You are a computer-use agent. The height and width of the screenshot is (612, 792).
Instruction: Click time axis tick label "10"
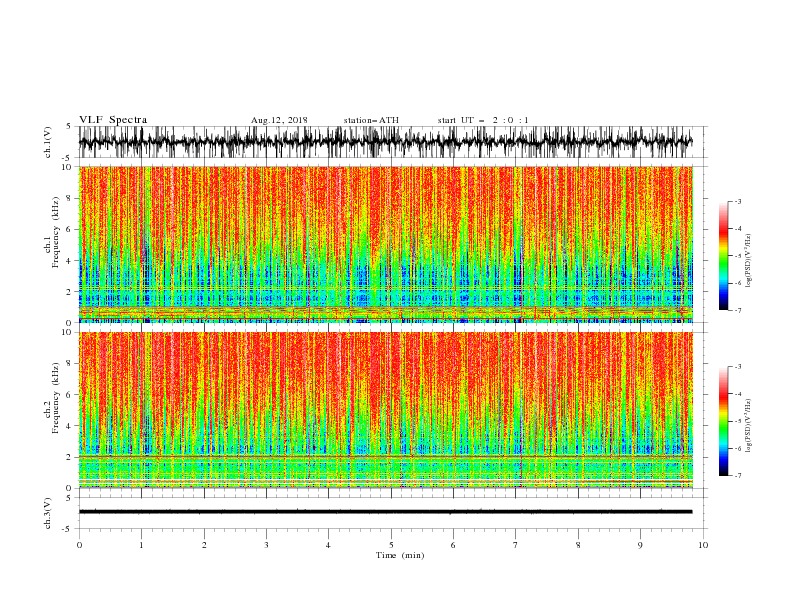703,545
